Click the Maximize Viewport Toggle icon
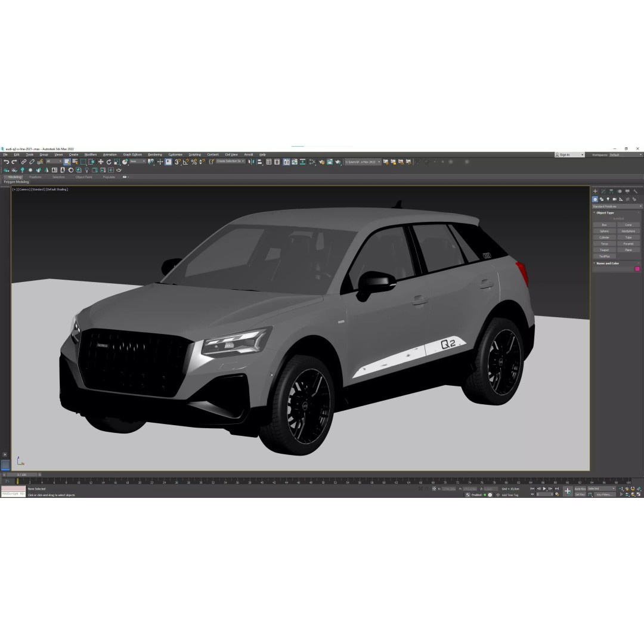Viewport: 644px width, 644px height. [x=639, y=495]
